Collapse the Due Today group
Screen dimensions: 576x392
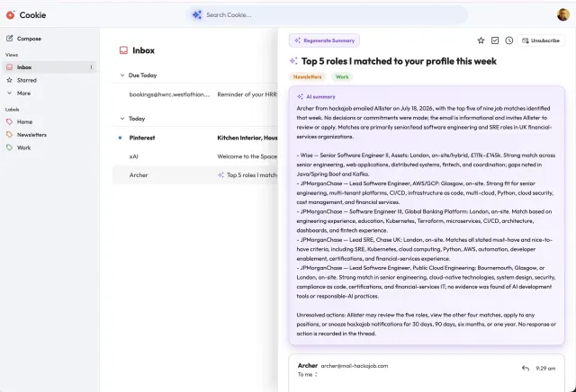click(122, 76)
